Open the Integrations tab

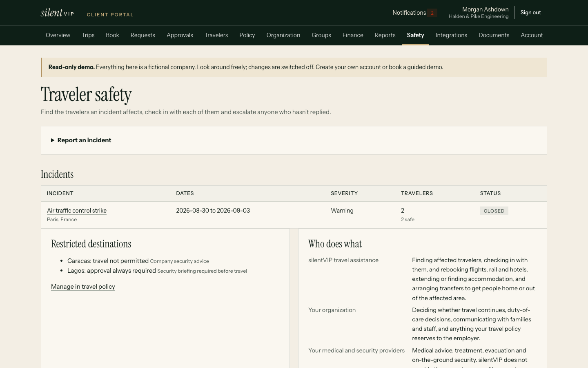[451, 35]
